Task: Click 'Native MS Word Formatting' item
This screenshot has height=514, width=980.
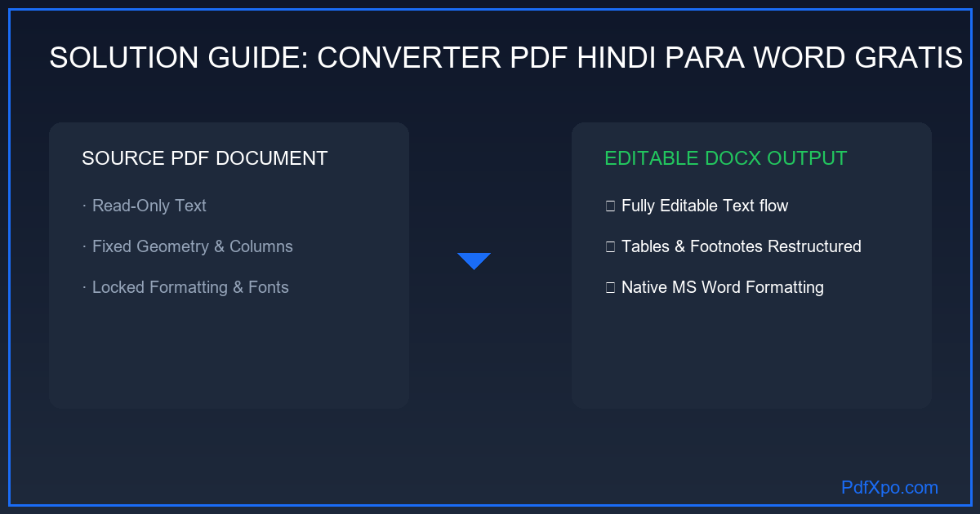Action: click(715, 287)
